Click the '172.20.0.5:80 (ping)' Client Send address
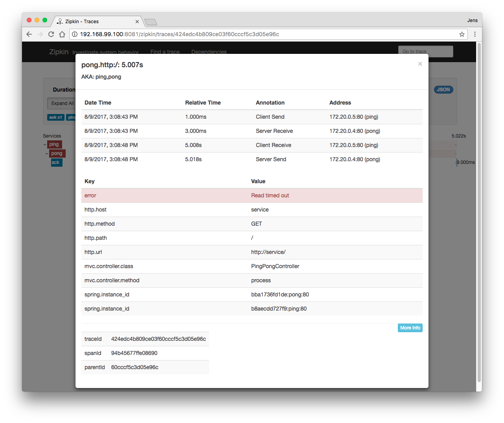The width and height of the screenshot is (504, 423). pos(354,117)
